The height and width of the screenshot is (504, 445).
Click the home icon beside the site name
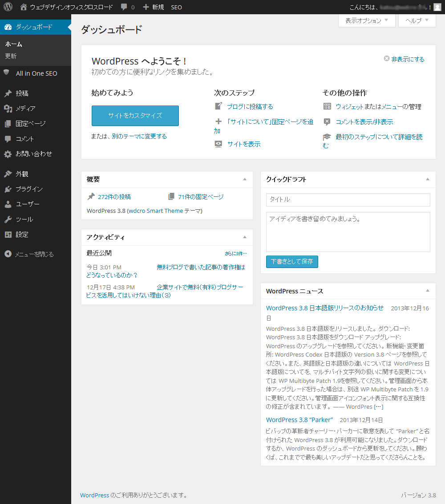coord(24,7)
